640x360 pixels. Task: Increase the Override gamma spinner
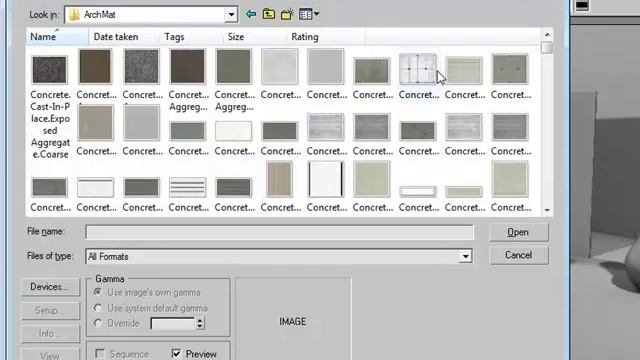(200, 320)
